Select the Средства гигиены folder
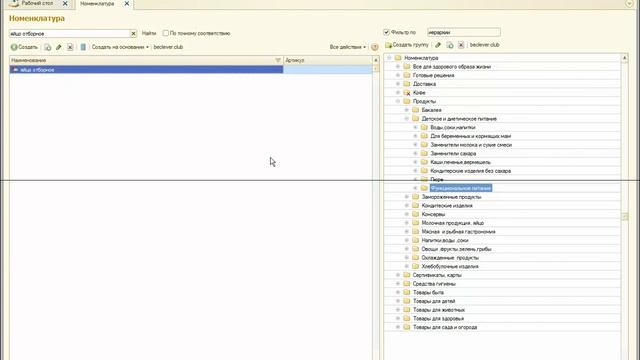This screenshot has width=640, height=360. tap(434, 284)
